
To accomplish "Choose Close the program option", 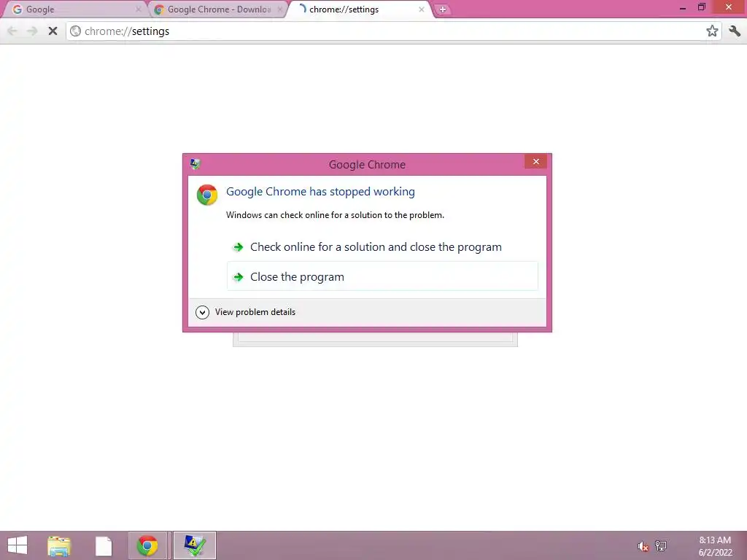I will 382,276.
